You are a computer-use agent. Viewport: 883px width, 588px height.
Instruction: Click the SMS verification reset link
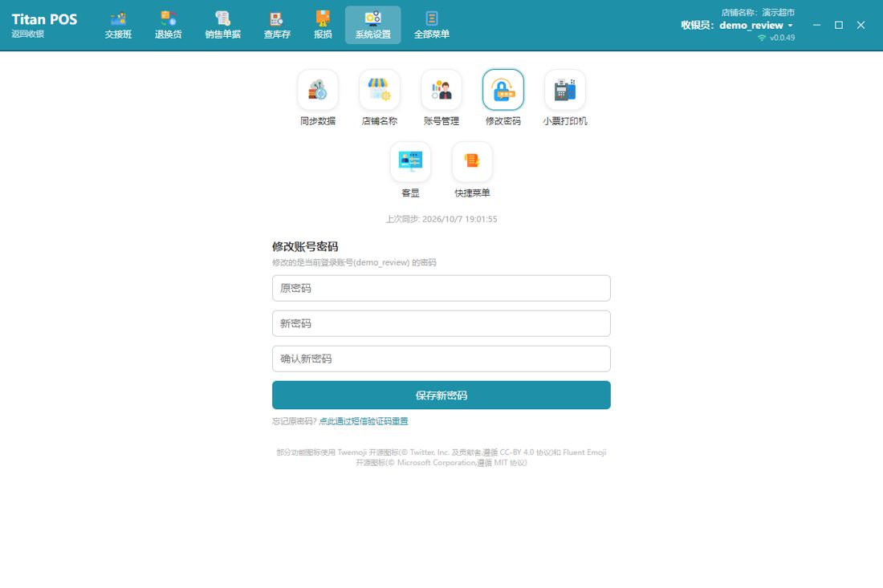[x=363, y=421]
